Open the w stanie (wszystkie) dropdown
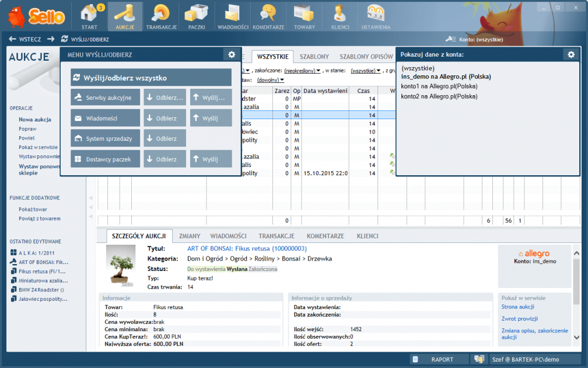The width and height of the screenshot is (588, 368). (366, 71)
